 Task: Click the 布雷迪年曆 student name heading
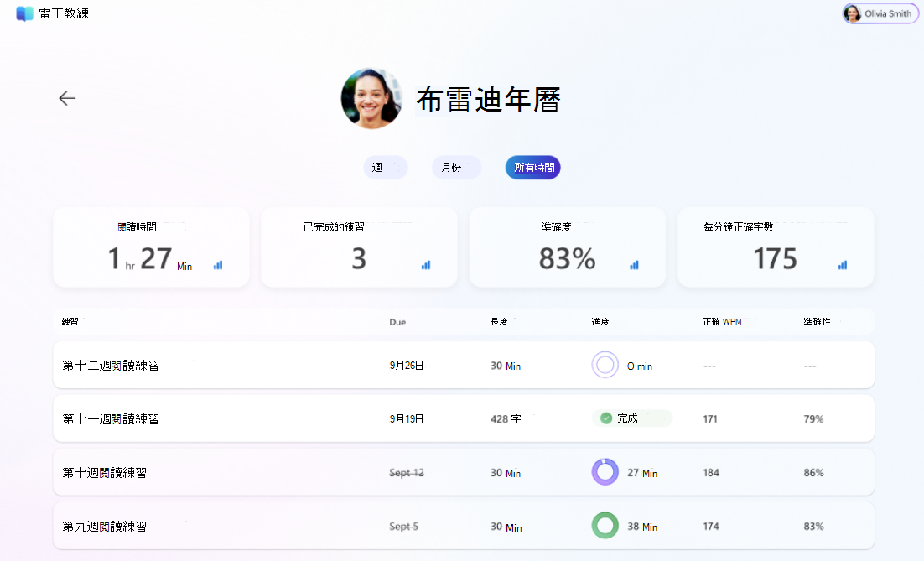tap(489, 100)
